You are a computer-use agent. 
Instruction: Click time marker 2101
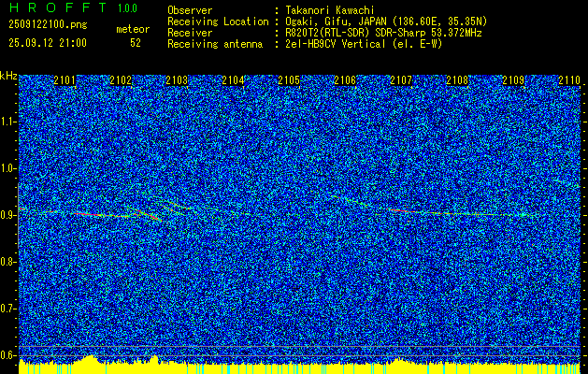65,80
